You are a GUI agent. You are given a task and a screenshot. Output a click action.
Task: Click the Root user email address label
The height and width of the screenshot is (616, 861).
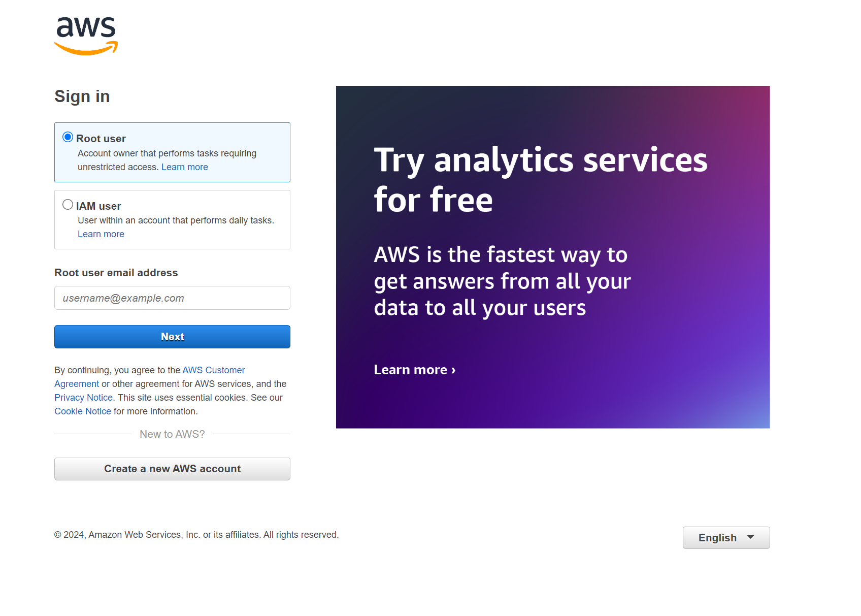coord(116,273)
